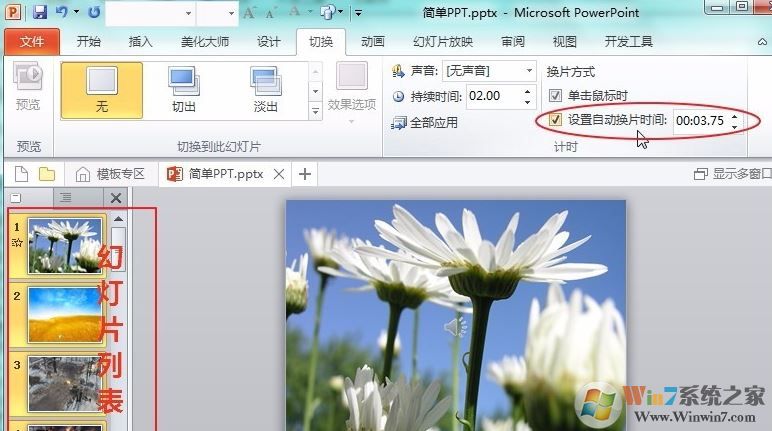Click the Redo icon in quick access toolbar
Viewport: 772px width, 431px height.
tap(94, 11)
